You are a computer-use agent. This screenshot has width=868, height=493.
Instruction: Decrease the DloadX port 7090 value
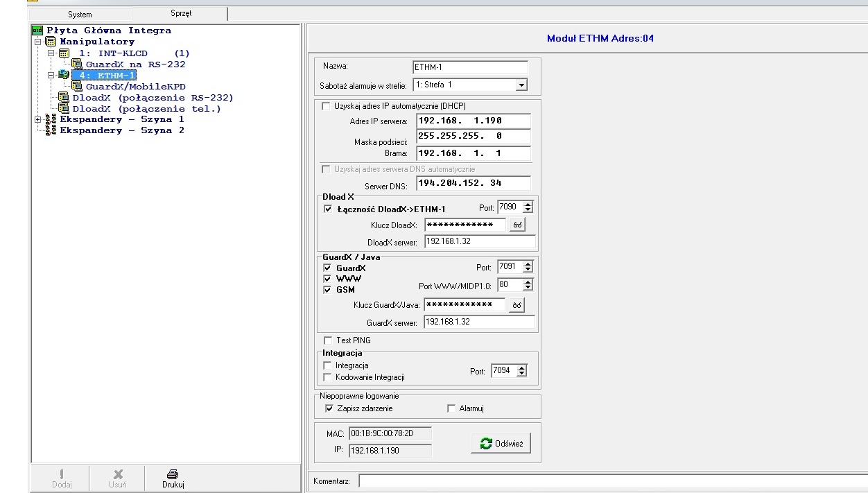click(528, 210)
